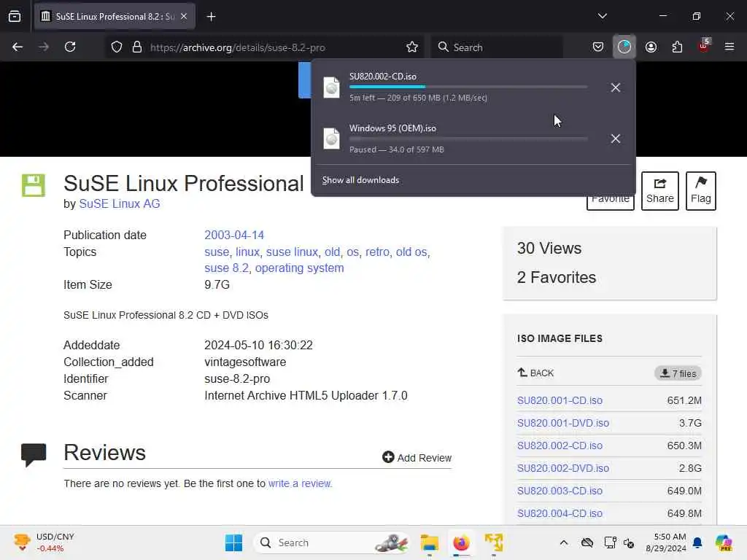Download all 7 files button
This screenshot has width=747, height=560.
(x=678, y=373)
